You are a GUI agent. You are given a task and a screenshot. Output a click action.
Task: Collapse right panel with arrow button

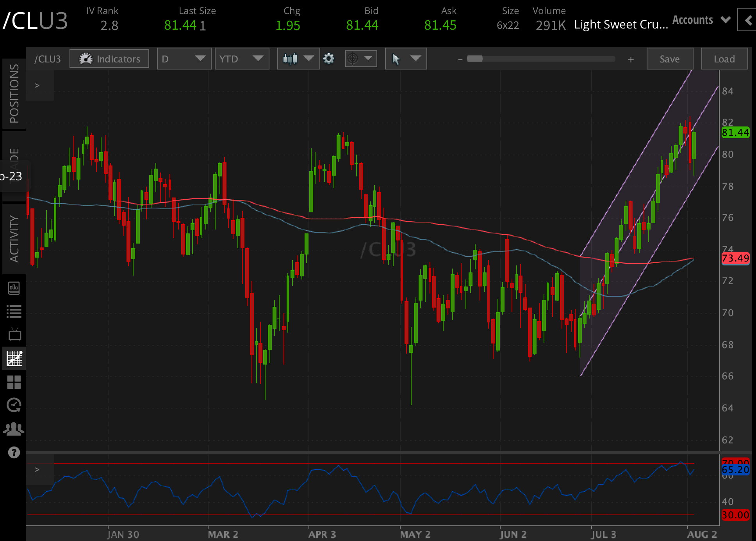coord(747,20)
